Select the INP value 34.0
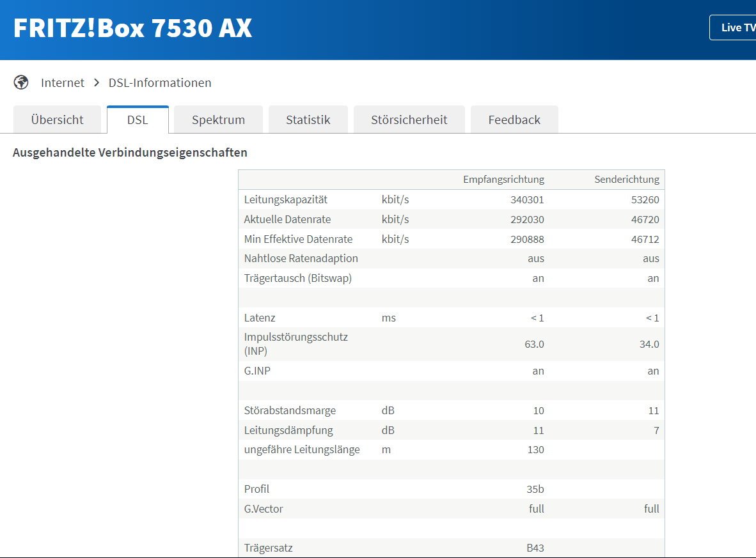This screenshot has width=756, height=558. pyautogui.click(x=649, y=344)
